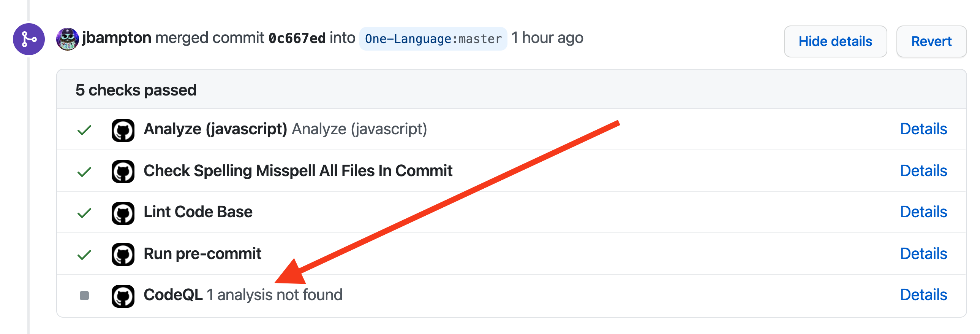Open Details for Check Spelling check

923,171
